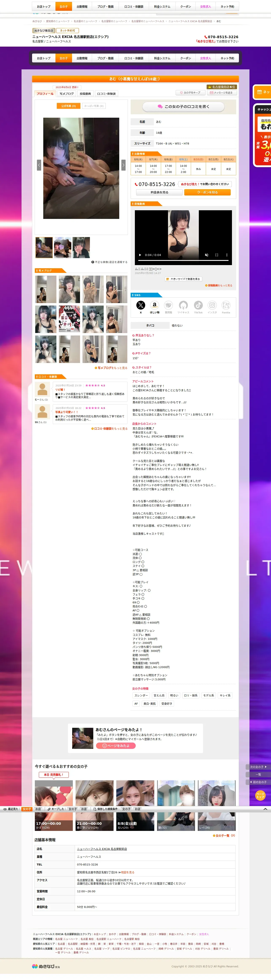Click the インスタ icon
Image resolution: width=271 pixels, height=980 pixels.
(x=212, y=305)
